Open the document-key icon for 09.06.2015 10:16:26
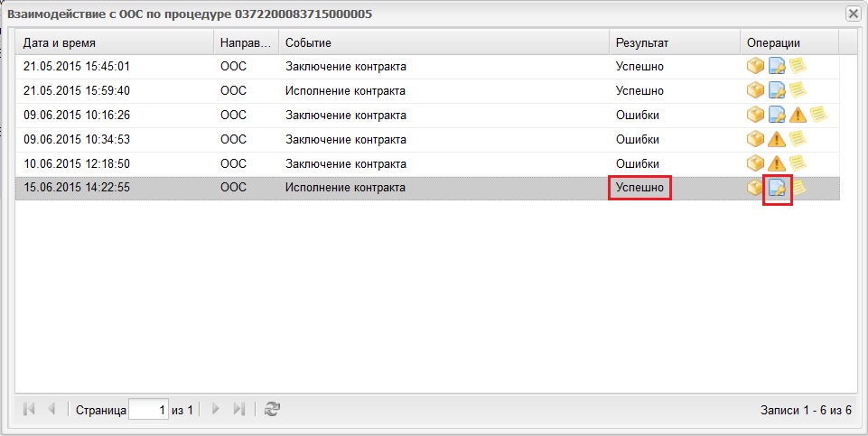The width and height of the screenshot is (868, 436). (x=777, y=115)
